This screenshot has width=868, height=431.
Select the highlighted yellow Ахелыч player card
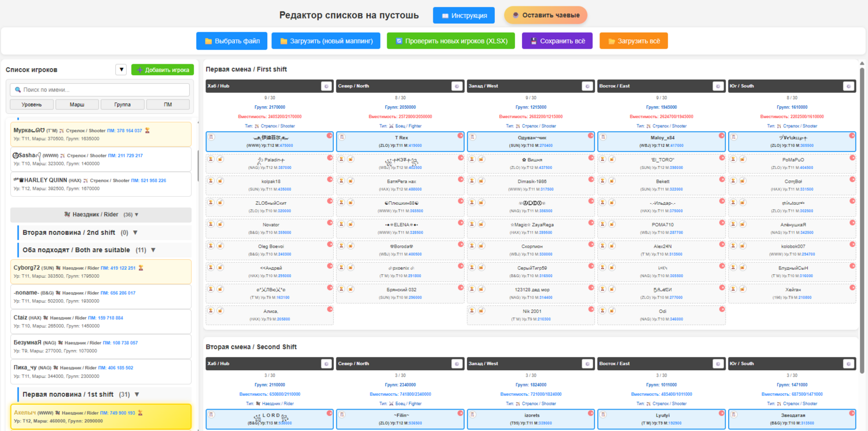pyautogui.click(x=101, y=417)
